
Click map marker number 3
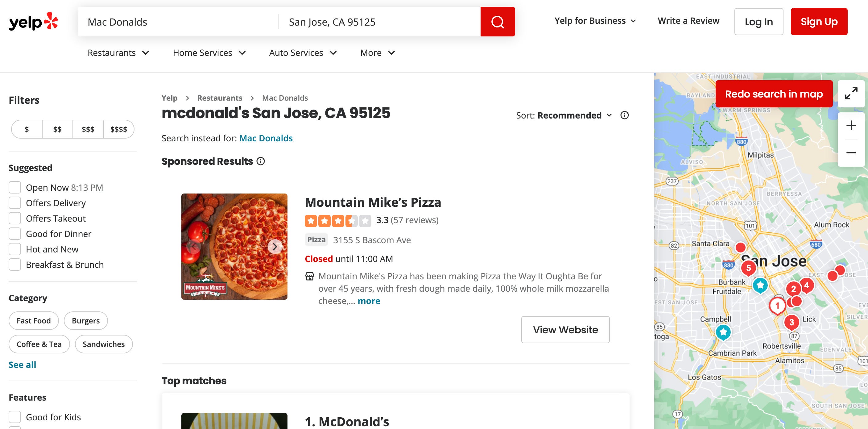click(791, 322)
